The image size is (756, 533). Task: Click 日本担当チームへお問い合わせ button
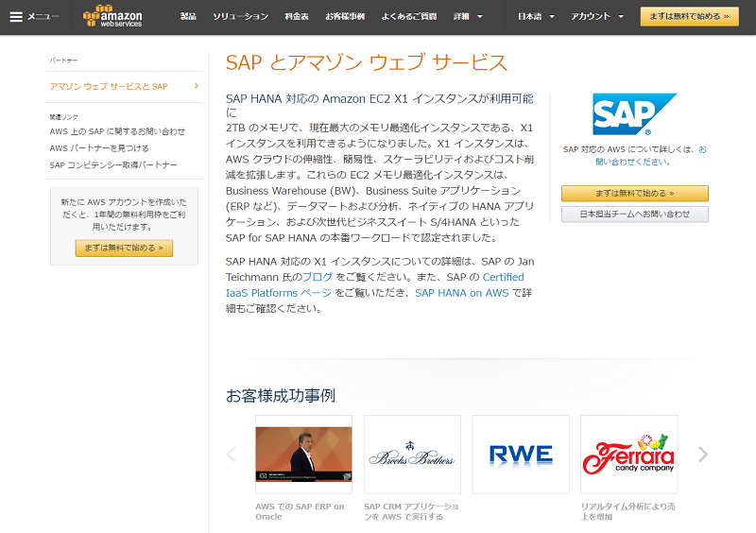pyautogui.click(x=634, y=215)
